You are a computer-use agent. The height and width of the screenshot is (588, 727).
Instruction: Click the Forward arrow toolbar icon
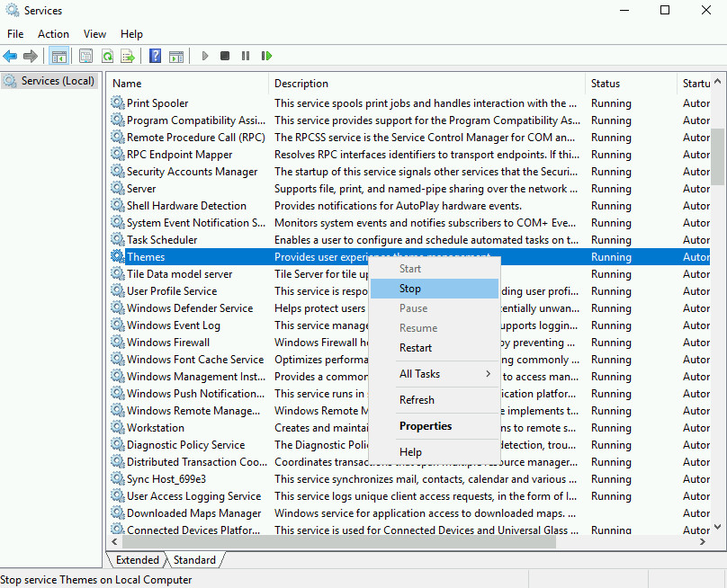point(30,56)
